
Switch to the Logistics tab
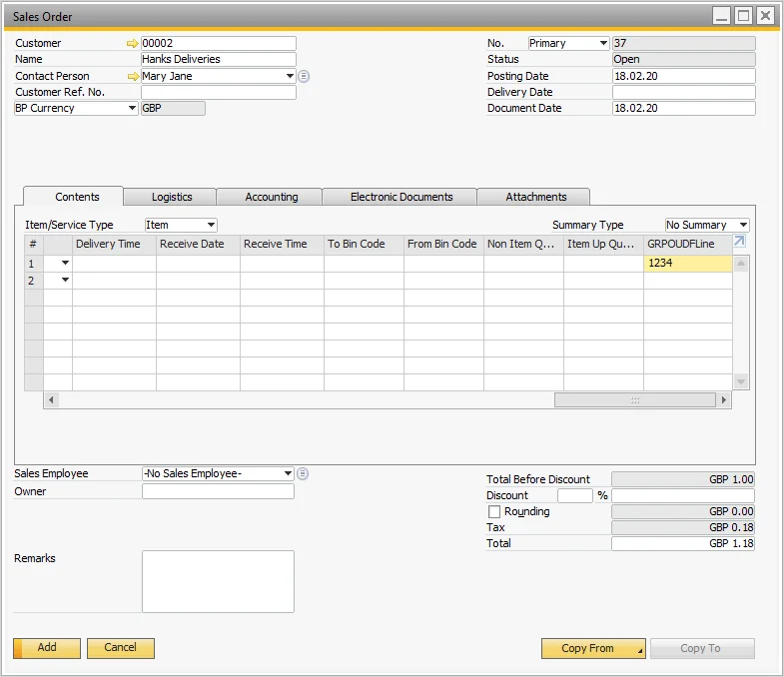172,197
